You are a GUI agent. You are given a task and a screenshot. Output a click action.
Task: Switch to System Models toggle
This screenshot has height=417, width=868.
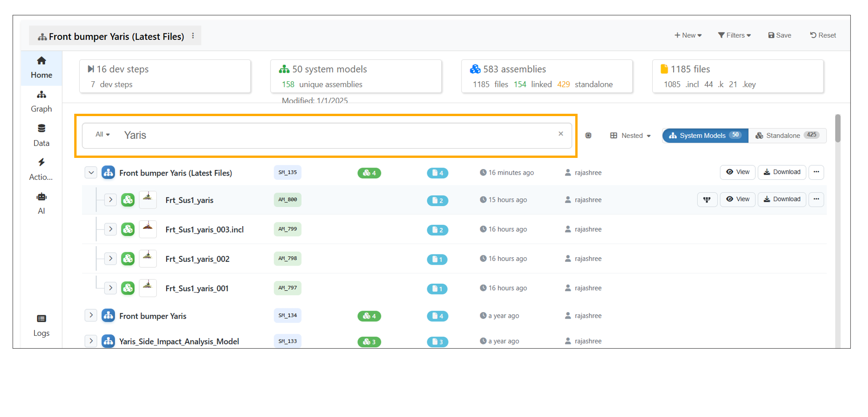(705, 136)
